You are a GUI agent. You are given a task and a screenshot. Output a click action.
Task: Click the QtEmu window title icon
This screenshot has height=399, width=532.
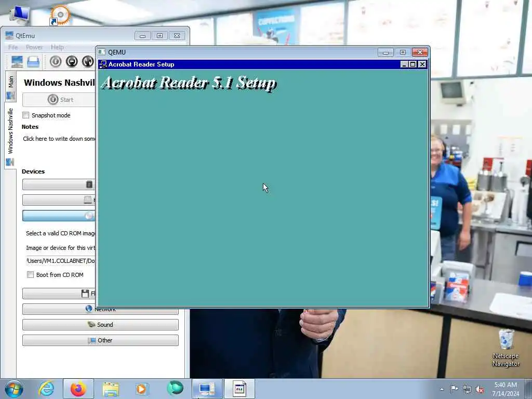click(x=9, y=36)
